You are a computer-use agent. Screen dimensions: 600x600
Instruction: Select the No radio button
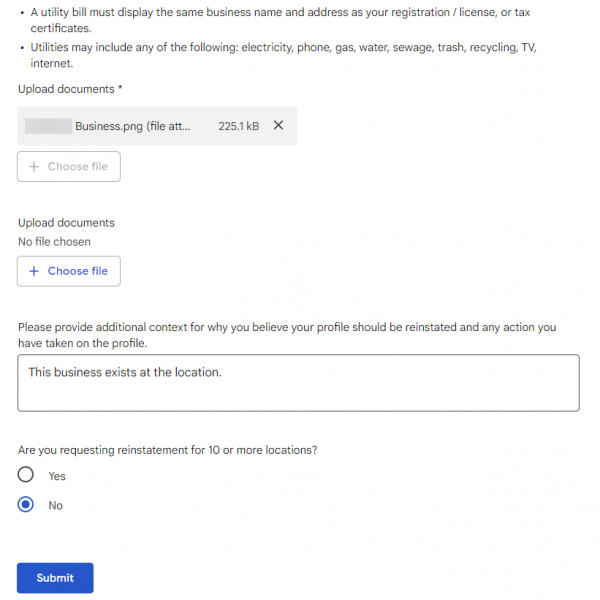click(x=26, y=505)
